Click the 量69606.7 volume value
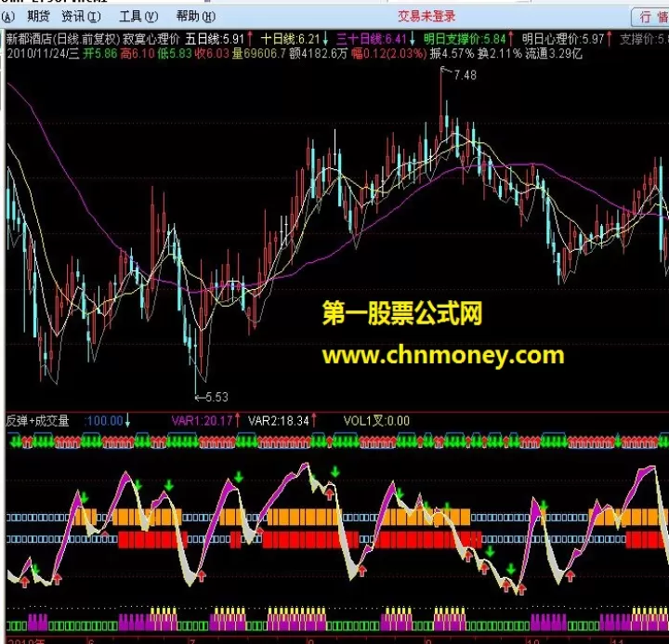The height and width of the screenshot is (644, 669). [x=258, y=54]
